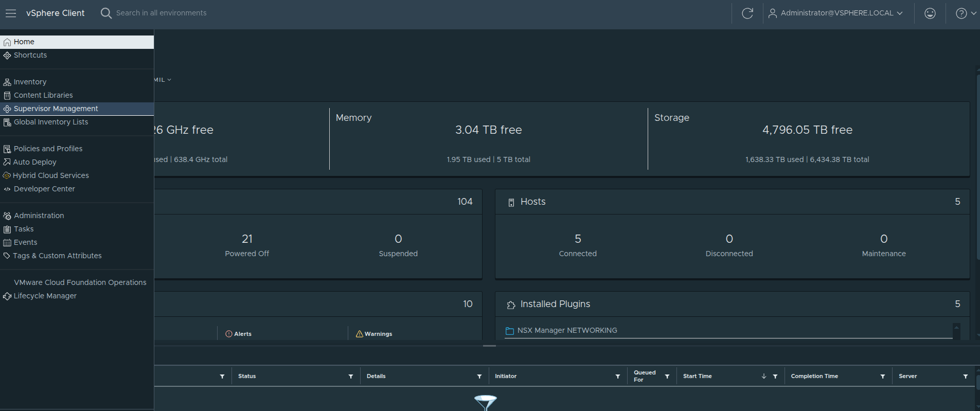Viewport: 980px width, 411px height.
Task: Click the Policies and Profiles icon
Action: (x=7, y=149)
